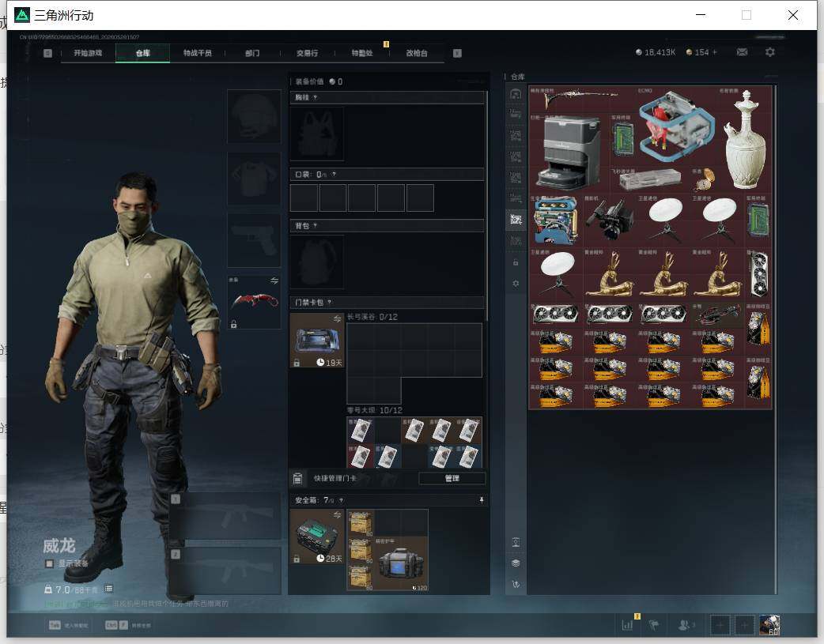
Task: Open the settings gear in top bar
Action: (770, 52)
